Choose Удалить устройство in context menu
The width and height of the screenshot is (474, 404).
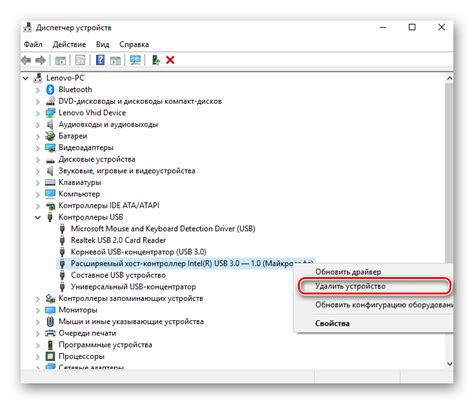(x=350, y=286)
